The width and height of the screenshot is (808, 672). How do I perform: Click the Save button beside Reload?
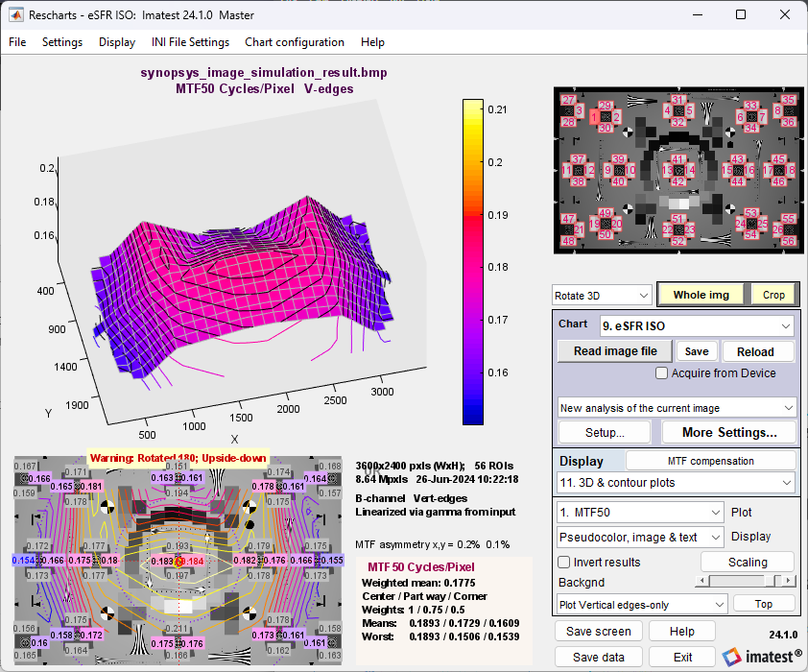[x=697, y=351]
